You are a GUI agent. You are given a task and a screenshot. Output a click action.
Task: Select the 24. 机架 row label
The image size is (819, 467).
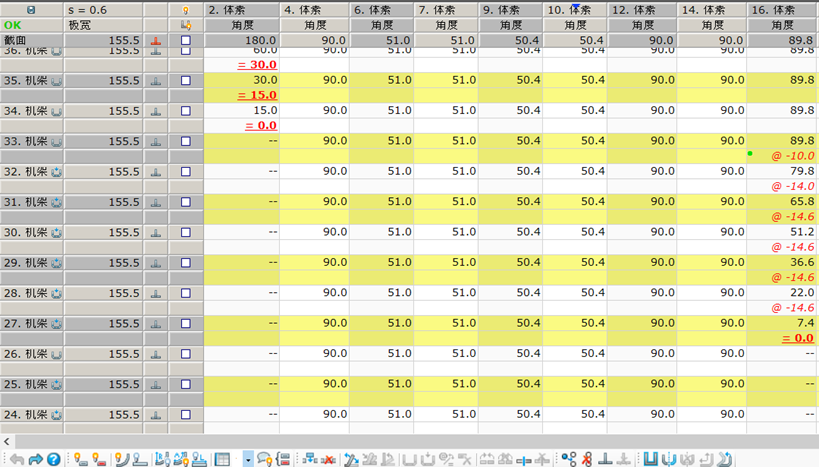[x=32, y=415]
